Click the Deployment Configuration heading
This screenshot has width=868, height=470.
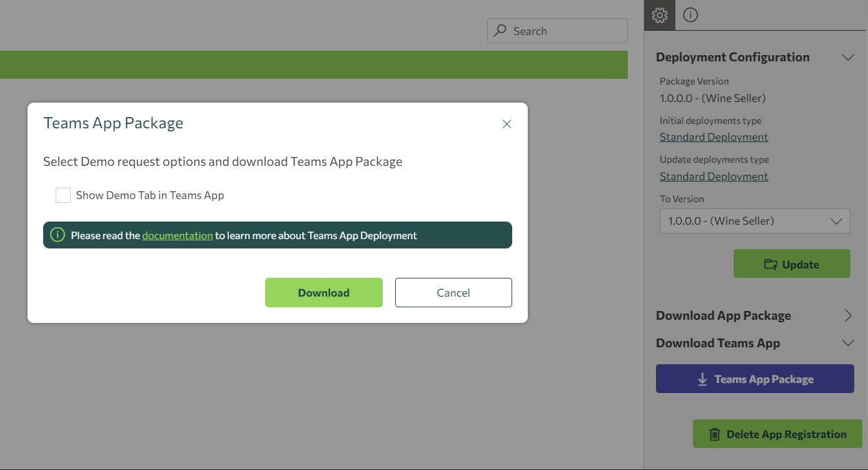tap(732, 57)
